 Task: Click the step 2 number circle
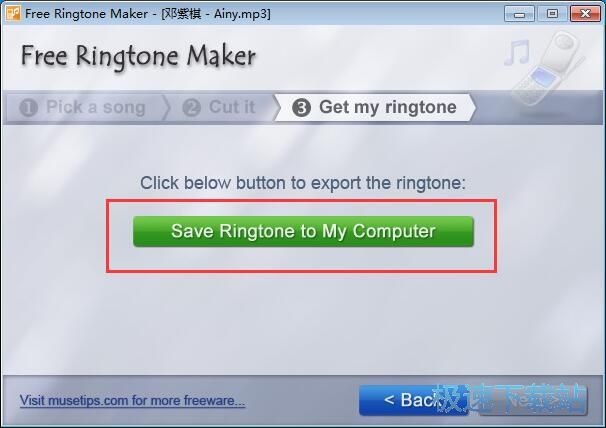tap(192, 107)
